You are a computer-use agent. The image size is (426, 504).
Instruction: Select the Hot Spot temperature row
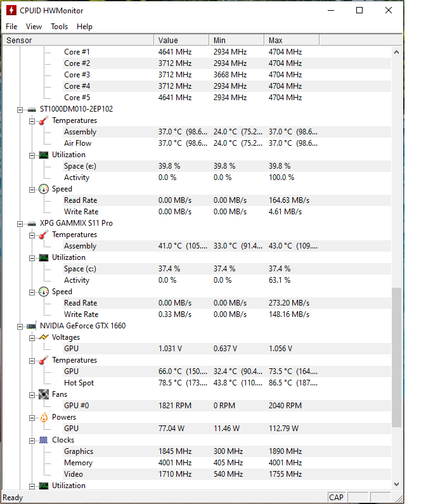[197, 383]
